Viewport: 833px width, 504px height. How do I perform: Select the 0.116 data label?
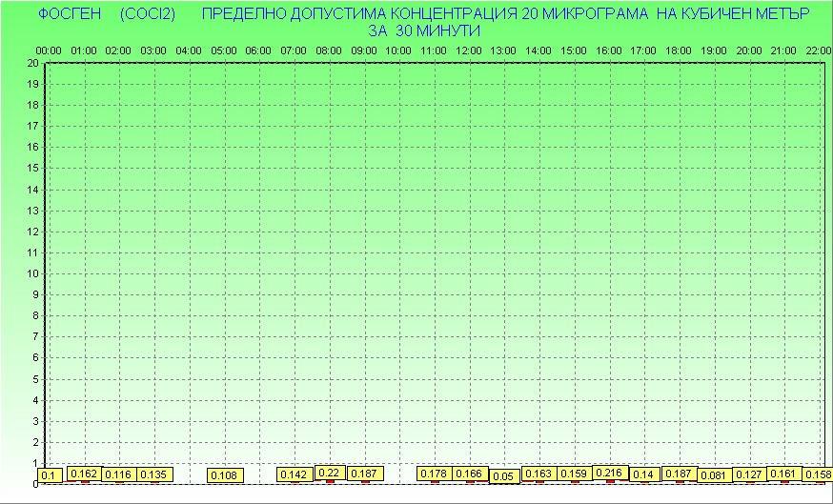coord(118,474)
